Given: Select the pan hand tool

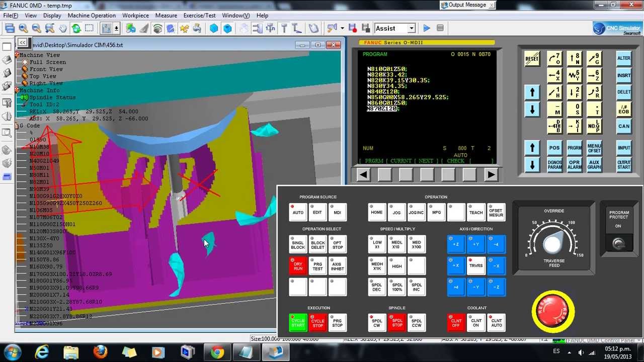Looking at the screenshot, I should (x=63, y=29).
